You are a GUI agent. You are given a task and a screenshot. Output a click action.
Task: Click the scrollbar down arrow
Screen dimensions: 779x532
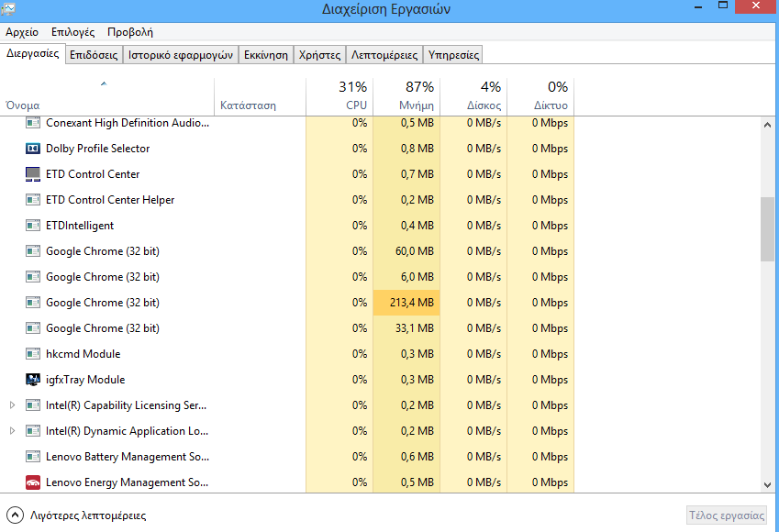(x=767, y=485)
